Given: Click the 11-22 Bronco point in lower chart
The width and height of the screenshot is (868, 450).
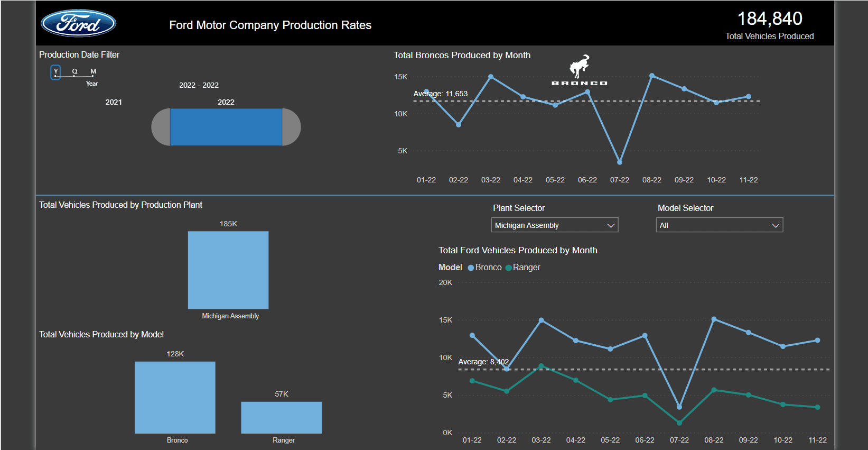Looking at the screenshot, I should tap(817, 340).
